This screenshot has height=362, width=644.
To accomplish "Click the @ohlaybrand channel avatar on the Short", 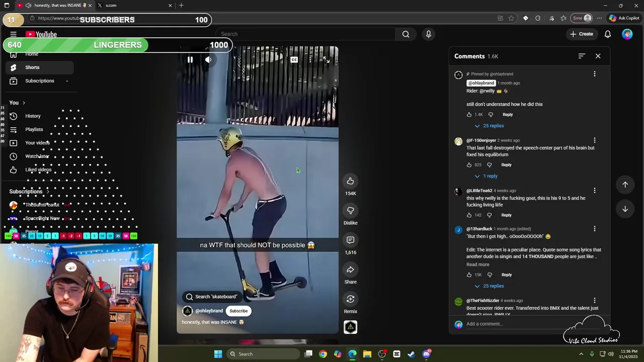I will coord(187,311).
